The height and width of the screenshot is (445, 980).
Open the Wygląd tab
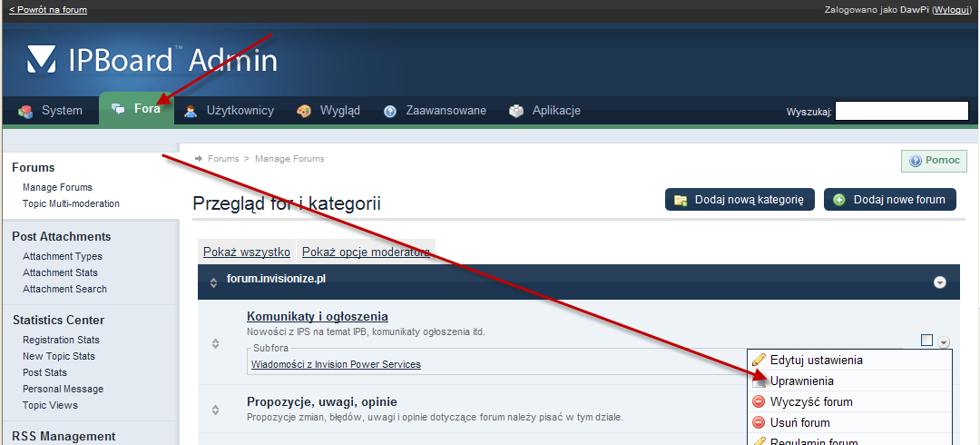[328, 111]
